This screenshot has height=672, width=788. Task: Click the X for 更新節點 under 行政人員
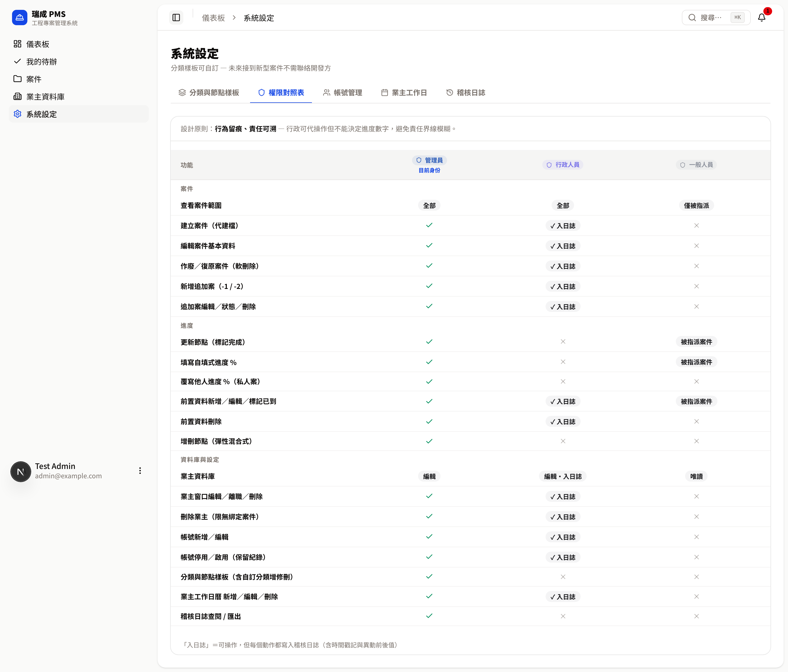tap(563, 341)
